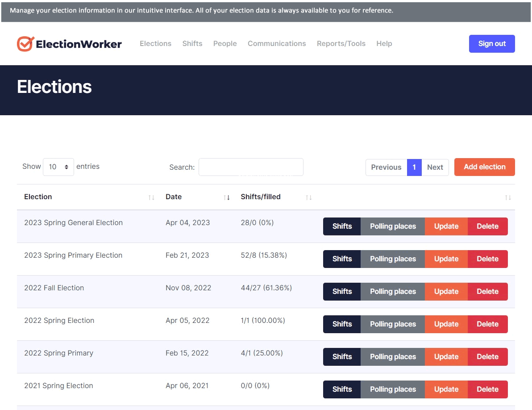The image size is (532, 410).
Task: Sort table by Date column arrows
Action: pyautogui.click(x=227, y=197)
